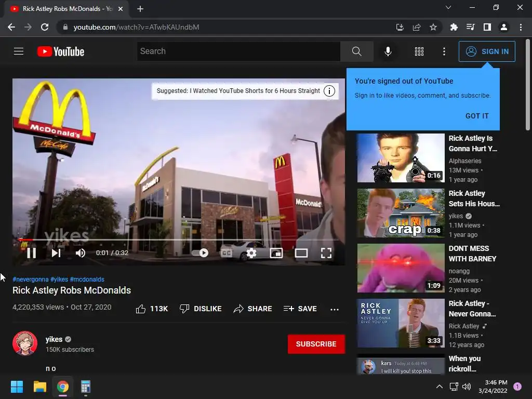Image resolution: width=532 pixels, height=399 pixels.
Task: Click the #nevergonna hashtag
Action: [31, 279]
